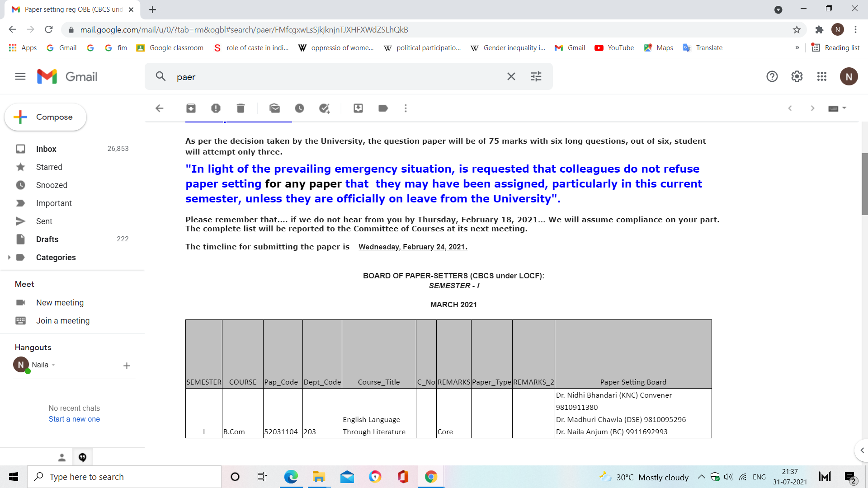Open Gmail Settings gear

click(x=797, y=76)
